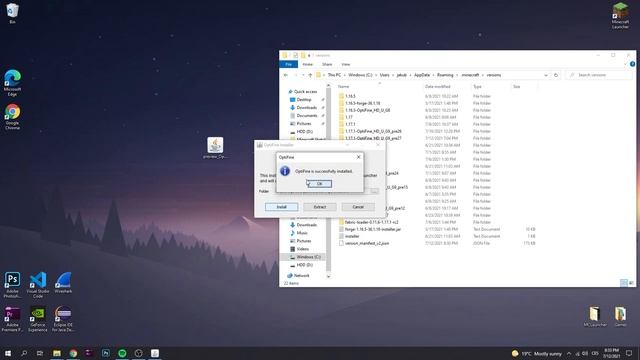
Task: Open GeForce Experience desktop shortcut
Action: 38,319
